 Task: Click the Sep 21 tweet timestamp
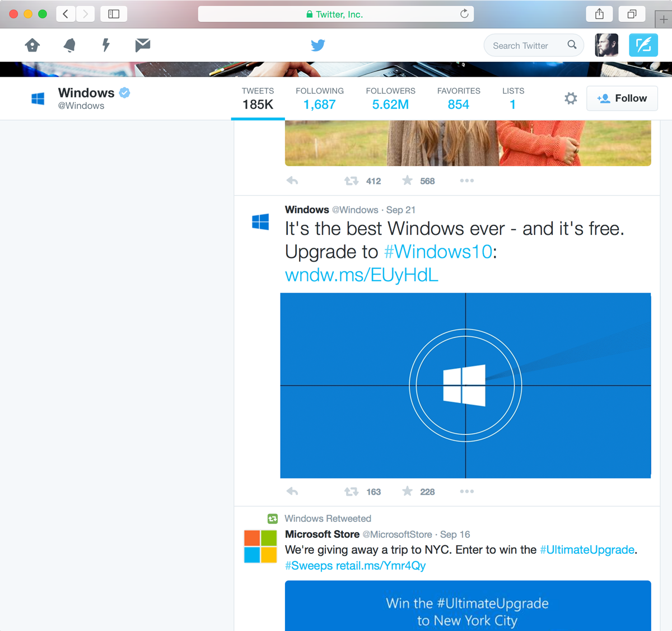[x=401, y=210]
